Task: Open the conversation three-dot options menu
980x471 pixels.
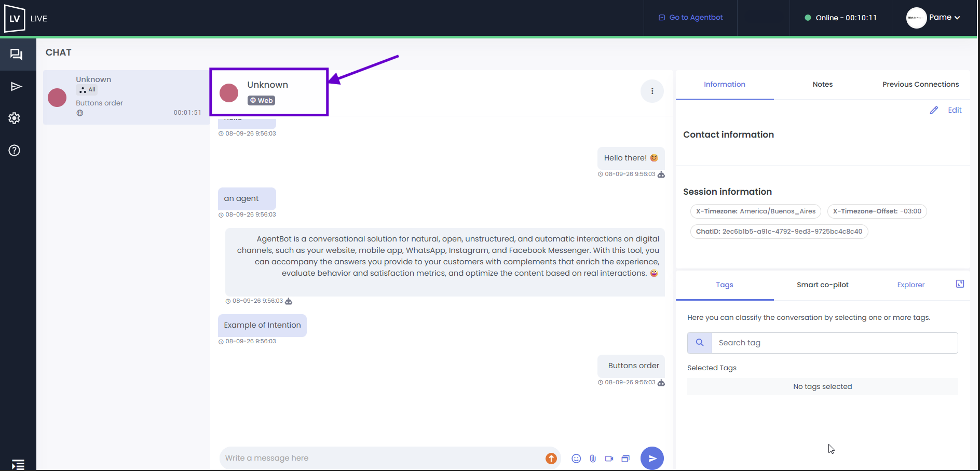Action: (x=652, y=91)
